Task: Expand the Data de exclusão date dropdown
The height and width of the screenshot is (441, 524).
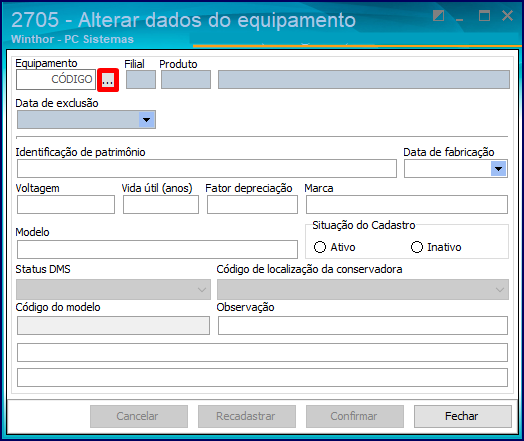Action: (x=146, y=120)
